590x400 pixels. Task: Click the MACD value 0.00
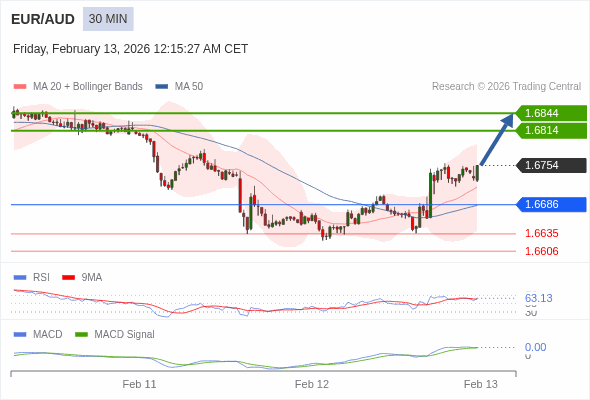[x=535, y=347]
